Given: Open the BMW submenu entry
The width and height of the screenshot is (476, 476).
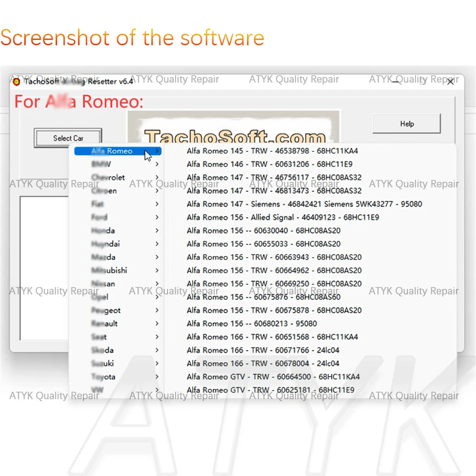Looking at the screenshot, I should 118,164.
